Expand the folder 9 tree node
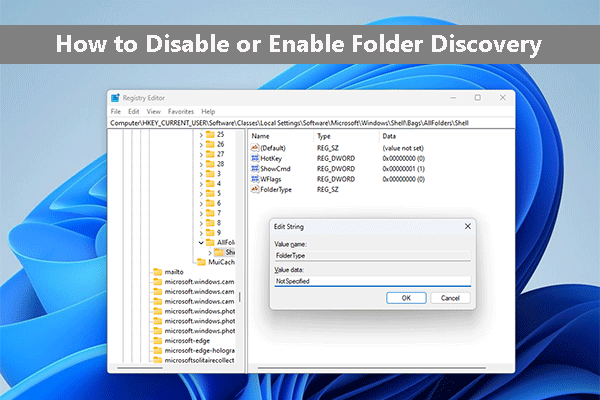This screenshot has width=600, height=400. point(201,233)
